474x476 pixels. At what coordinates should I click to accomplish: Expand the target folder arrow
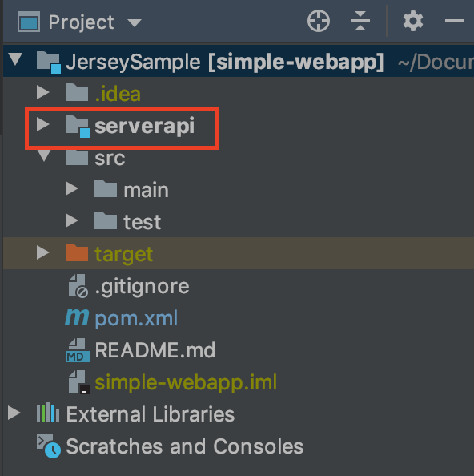click(42, 252)
